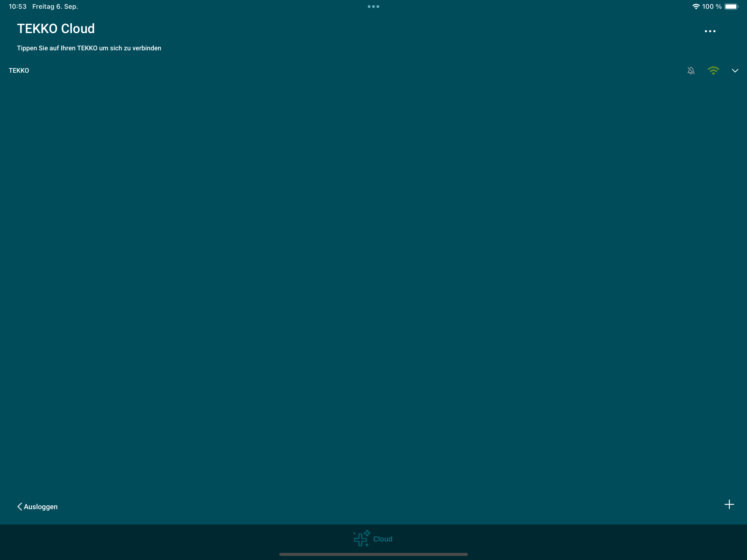Viewport: 747px width, 560px height.
Task: Expand the TEKKO device entry chevron
Action: click(x=735, y=71)
